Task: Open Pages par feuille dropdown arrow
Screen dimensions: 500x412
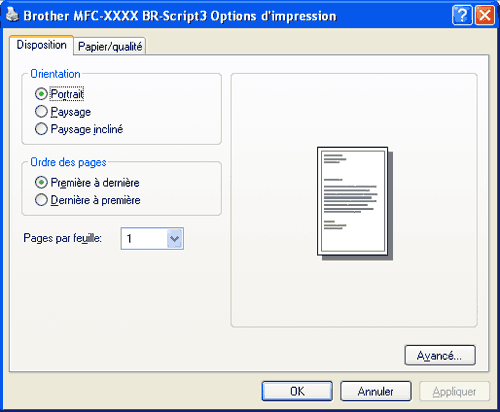Action: click(175, 239)
